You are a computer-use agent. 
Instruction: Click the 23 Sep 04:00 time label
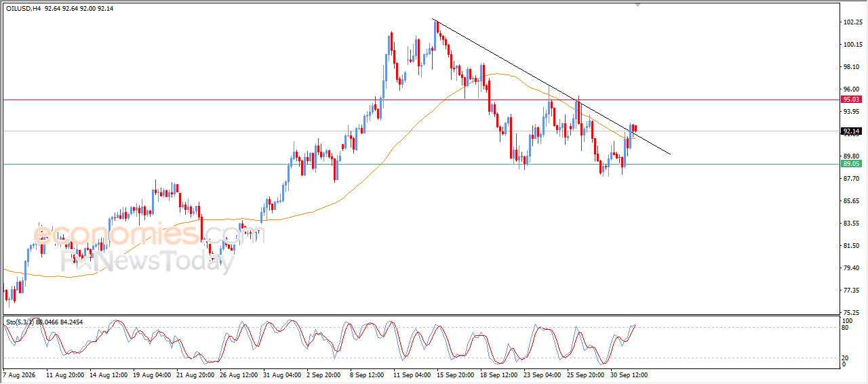pos(542,374)
